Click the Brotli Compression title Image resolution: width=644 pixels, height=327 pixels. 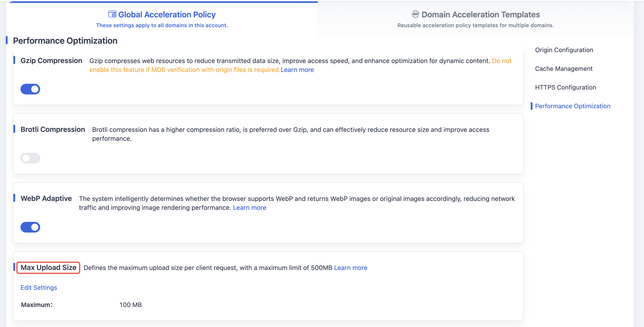[x=53, y=129]
